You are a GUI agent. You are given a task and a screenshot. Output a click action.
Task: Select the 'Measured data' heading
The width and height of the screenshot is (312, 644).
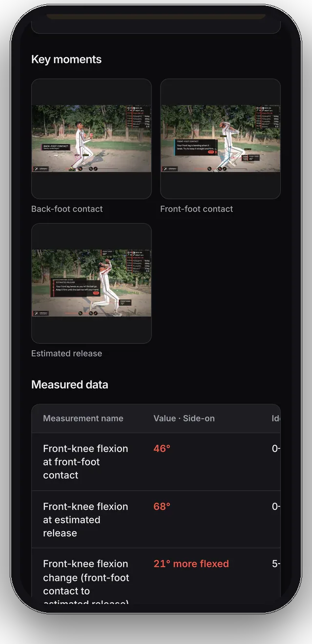coord(70,384)
